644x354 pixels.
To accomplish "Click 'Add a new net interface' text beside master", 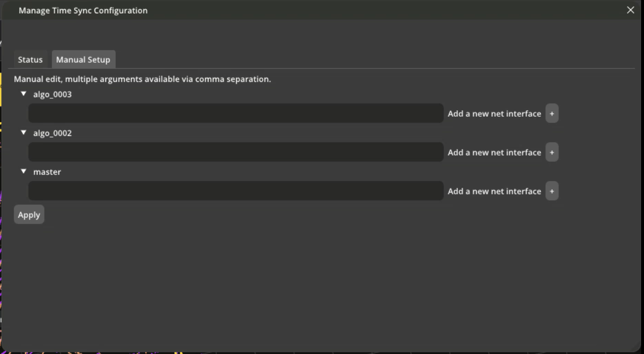I will (x=495, y=191).
